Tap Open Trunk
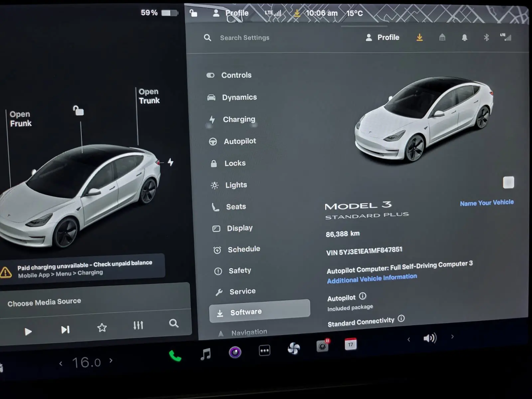 (x=149, y=96)
